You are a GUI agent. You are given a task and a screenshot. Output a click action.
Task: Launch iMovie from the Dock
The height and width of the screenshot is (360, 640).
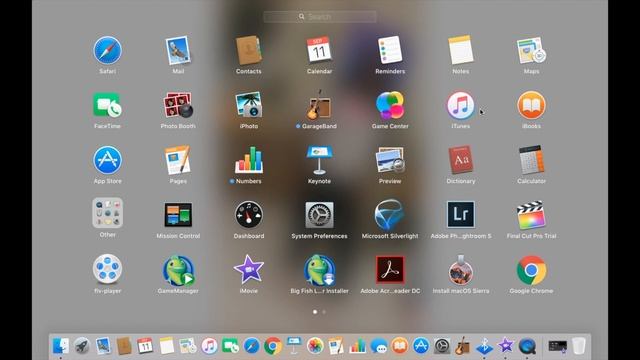point(505,346)
